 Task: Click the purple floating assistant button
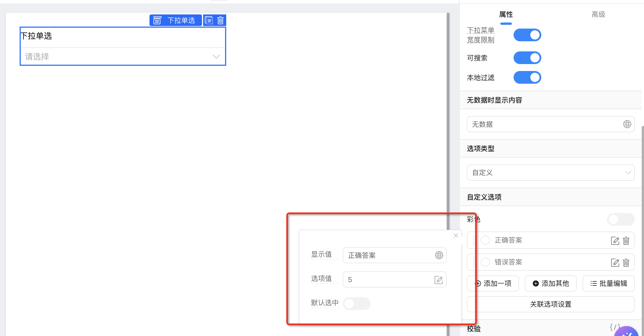pos(627,331)
